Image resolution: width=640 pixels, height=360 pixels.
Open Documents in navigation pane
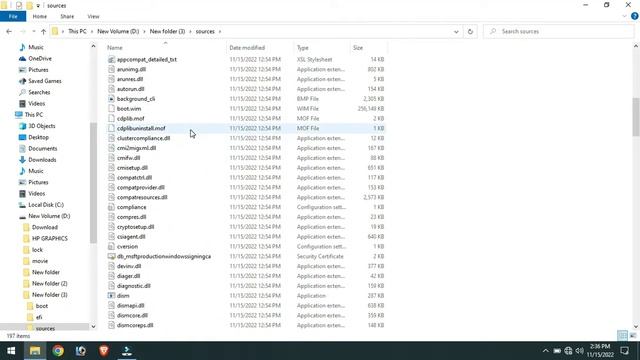(x=42, y=149)
